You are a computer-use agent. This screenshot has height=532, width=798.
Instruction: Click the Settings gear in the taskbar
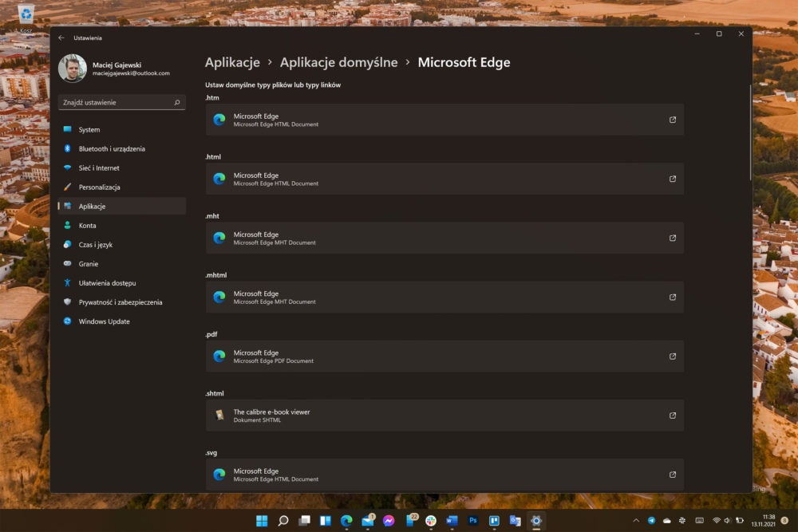[536, 520]
